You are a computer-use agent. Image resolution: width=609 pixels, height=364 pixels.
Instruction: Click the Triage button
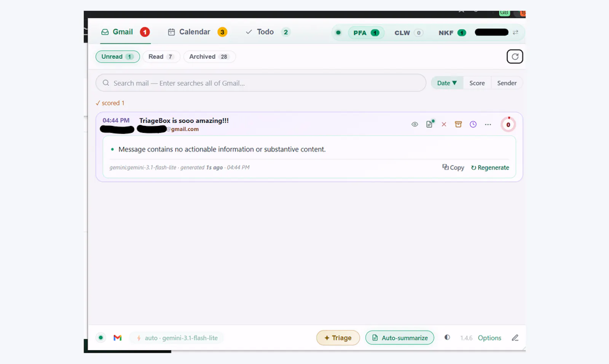point(338,338)
